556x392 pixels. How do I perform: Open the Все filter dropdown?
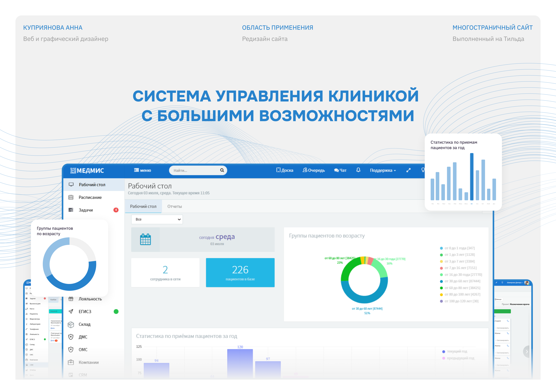(x=157, y=219)
